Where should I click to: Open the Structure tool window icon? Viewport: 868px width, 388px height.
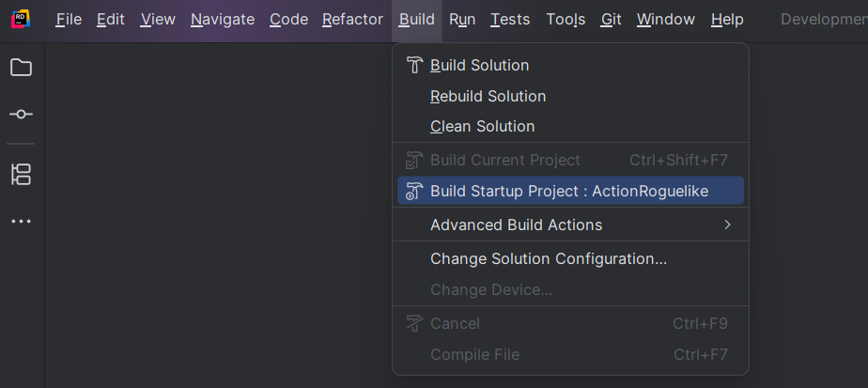[21, 174]
